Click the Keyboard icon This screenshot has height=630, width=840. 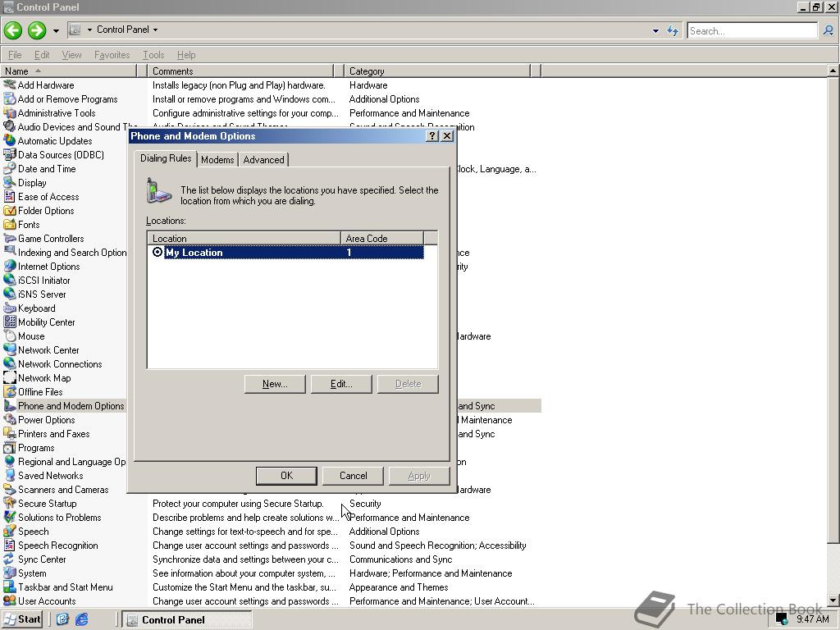click(10, 308)
